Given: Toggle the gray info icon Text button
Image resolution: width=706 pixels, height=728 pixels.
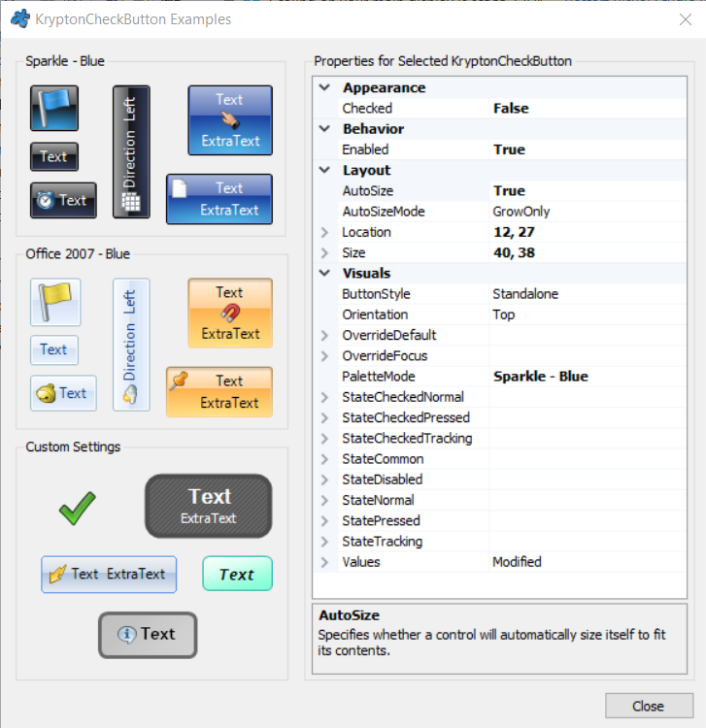Looking at the screenshot, I should click(x=148, y=635).
